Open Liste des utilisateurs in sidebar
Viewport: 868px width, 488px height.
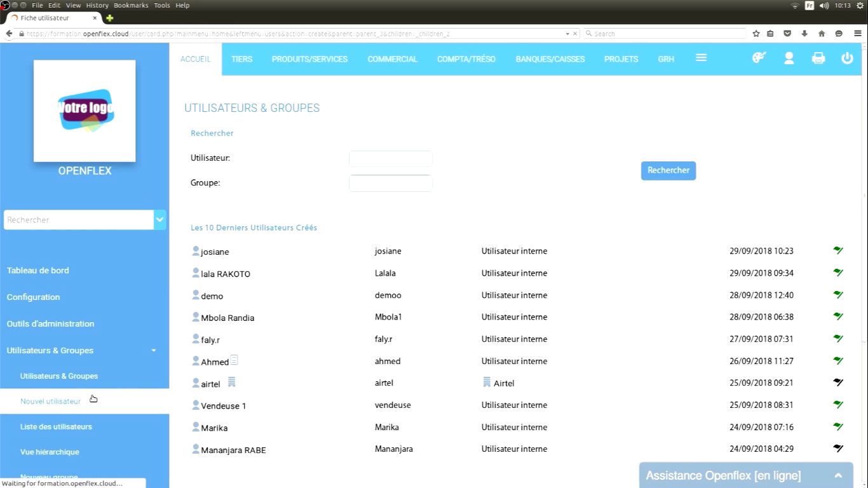[56, 427]
